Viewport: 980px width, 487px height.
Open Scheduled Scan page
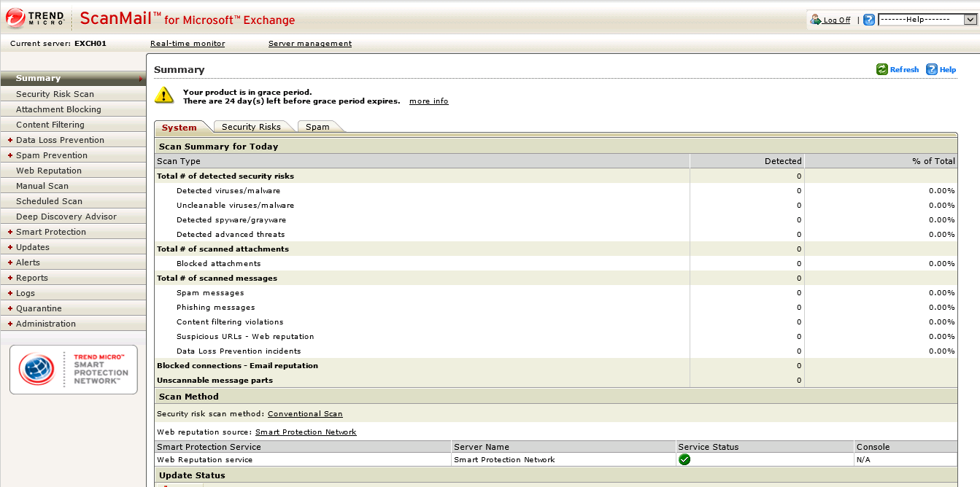(73, 201)
